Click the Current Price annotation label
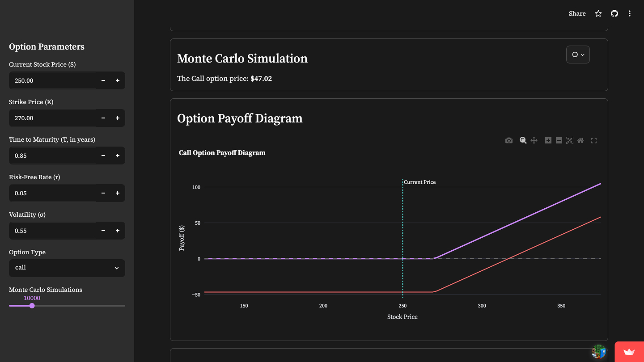 coord(419,182)
